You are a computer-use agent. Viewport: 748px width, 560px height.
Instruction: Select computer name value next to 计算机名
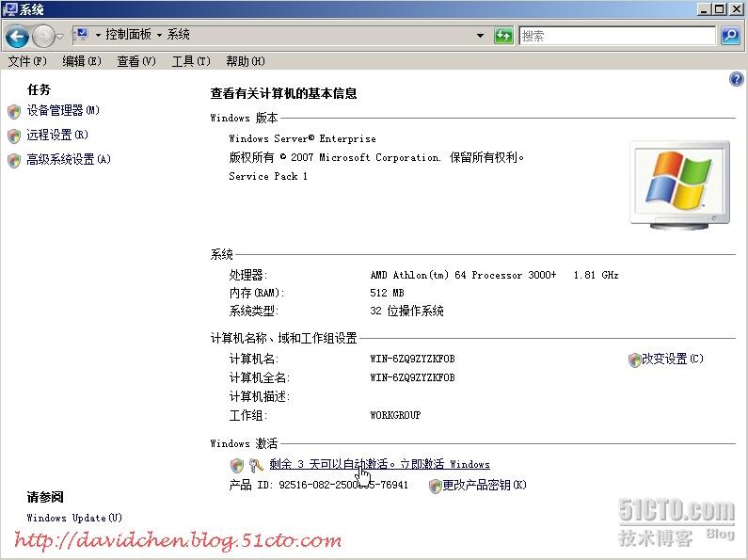tap(413, 359)
